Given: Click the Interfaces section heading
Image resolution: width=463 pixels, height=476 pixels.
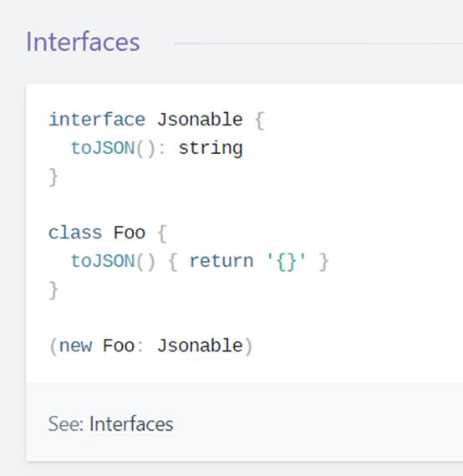Looking at the screenshot, I should [x=83, y=42].
